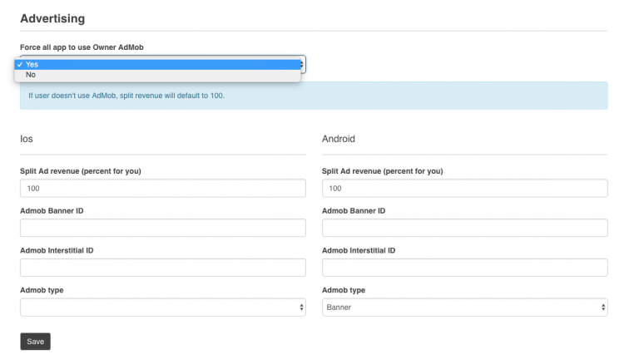Click the 'Advertising' section heading
Screen dimensions: 639x364
click(52, 18)
